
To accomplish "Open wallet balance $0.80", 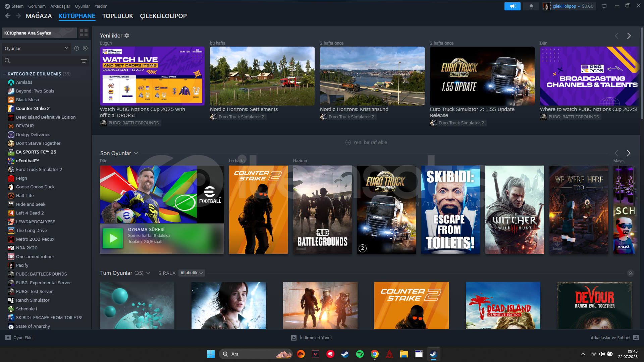I will pyautogui.click(x=588, y=6).
